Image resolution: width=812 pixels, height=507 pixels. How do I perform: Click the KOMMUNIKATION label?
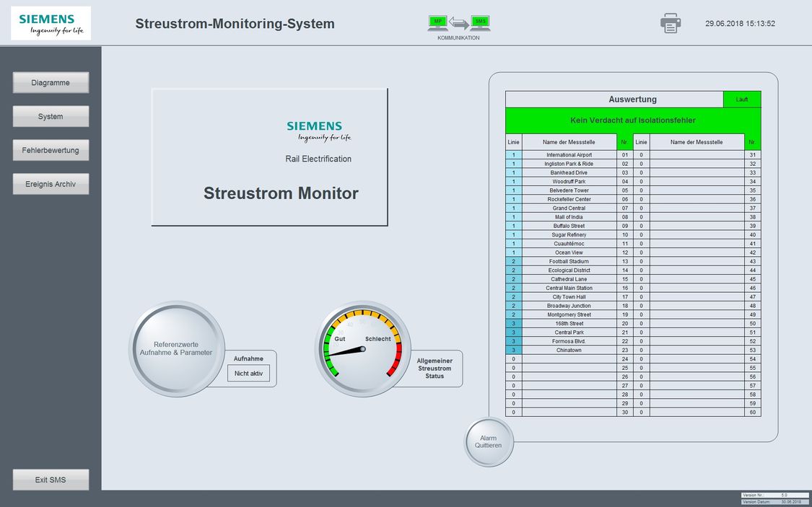tap(458, 38)
